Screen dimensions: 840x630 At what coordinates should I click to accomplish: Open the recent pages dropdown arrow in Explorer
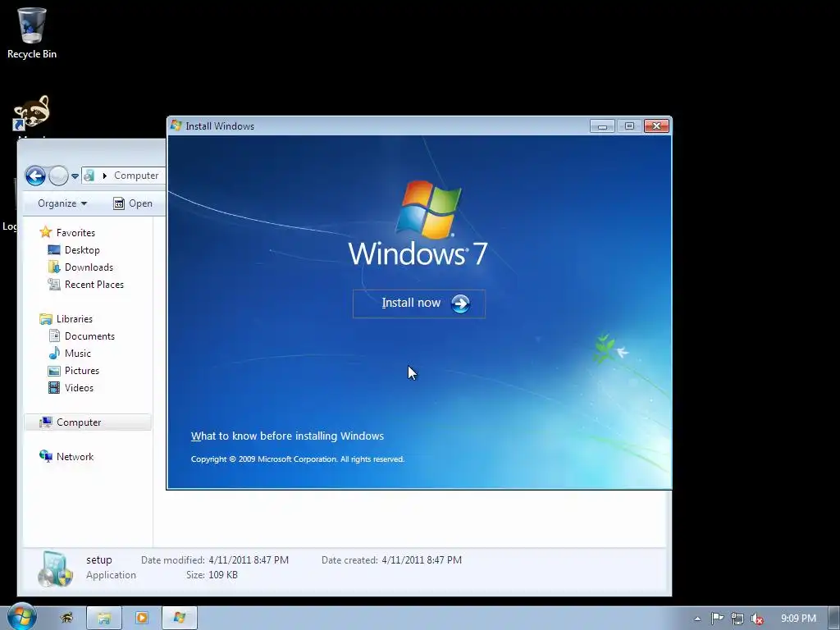(75, 176)
